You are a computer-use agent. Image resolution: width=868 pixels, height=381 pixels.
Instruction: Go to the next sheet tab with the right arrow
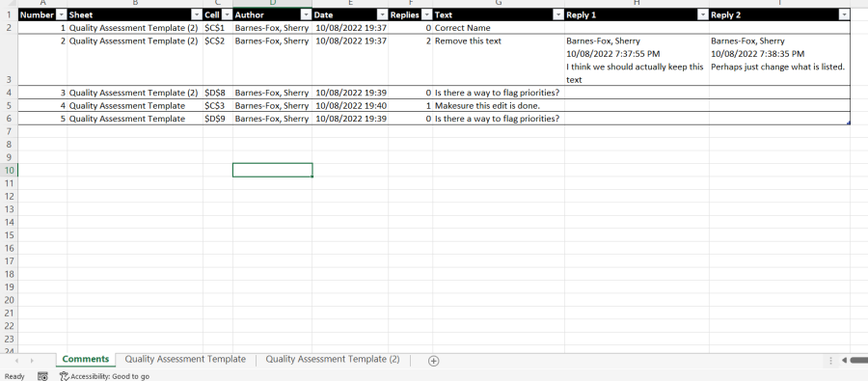click(x=32, y=361)
